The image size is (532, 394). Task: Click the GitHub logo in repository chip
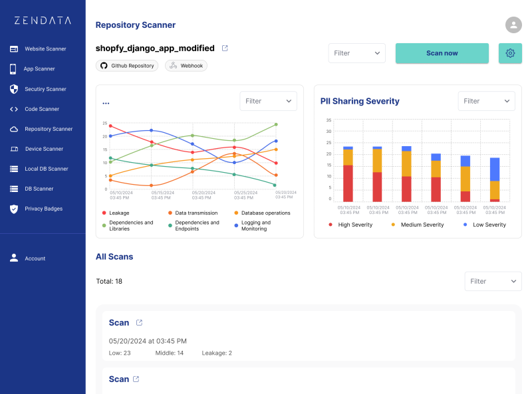tap(104, 65)
